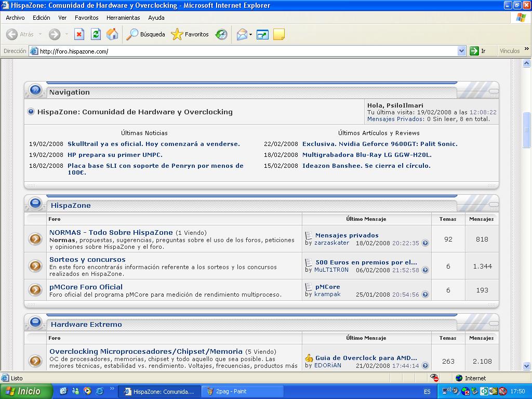Click the Sorteos y concursos forum icon
This screenshot has height=399, width=532.
(35, 266)
